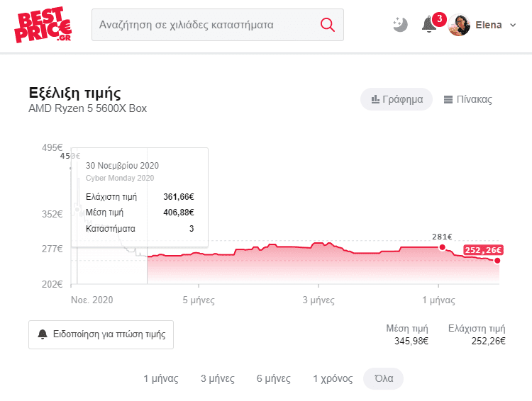532x401 pixels.
Task: Click the 1 μήνας axis label under chart
Action: (438, 300)
